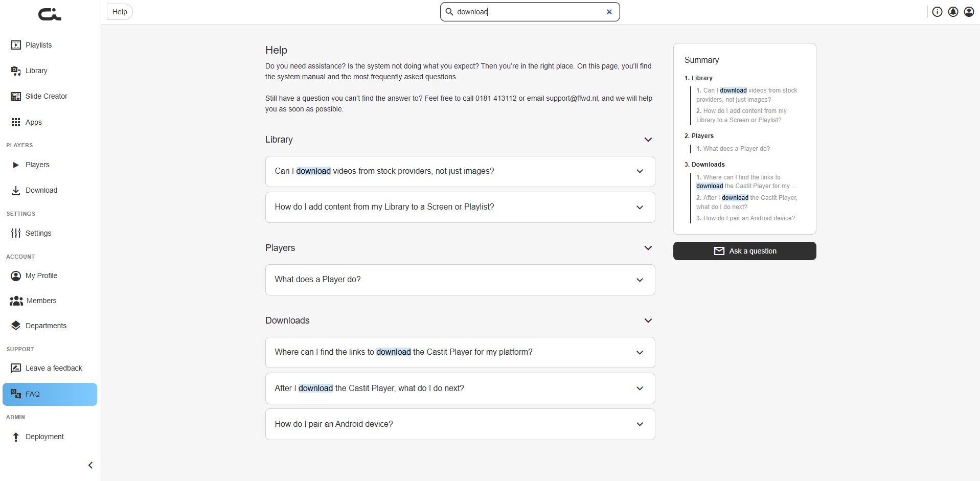Open summary link 'What does a Player do?'

click(x=733, y=149)
